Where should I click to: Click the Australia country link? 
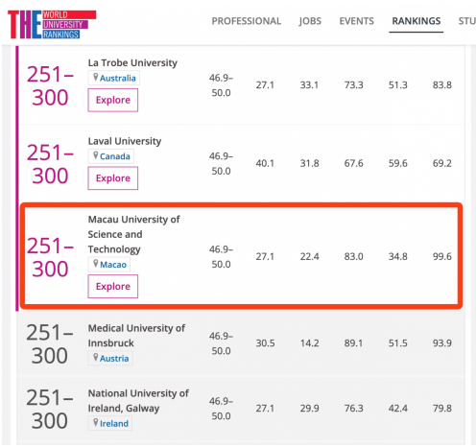(117, 78)
